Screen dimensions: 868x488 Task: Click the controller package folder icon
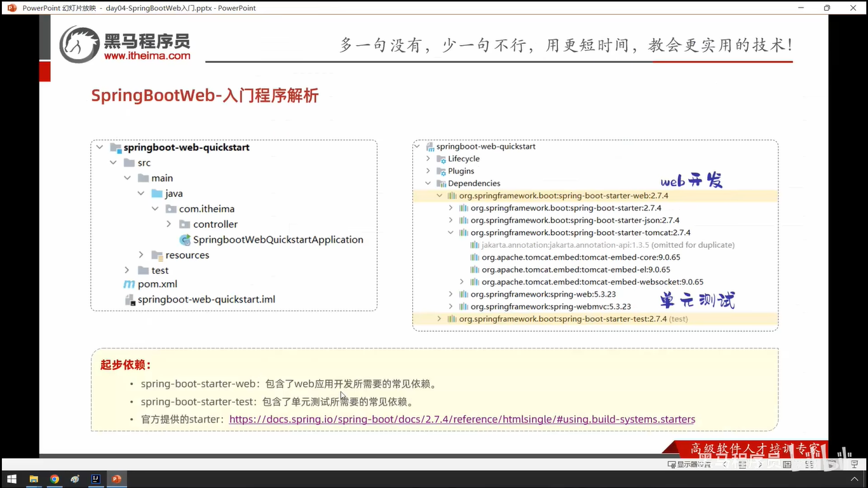point(185,224)
